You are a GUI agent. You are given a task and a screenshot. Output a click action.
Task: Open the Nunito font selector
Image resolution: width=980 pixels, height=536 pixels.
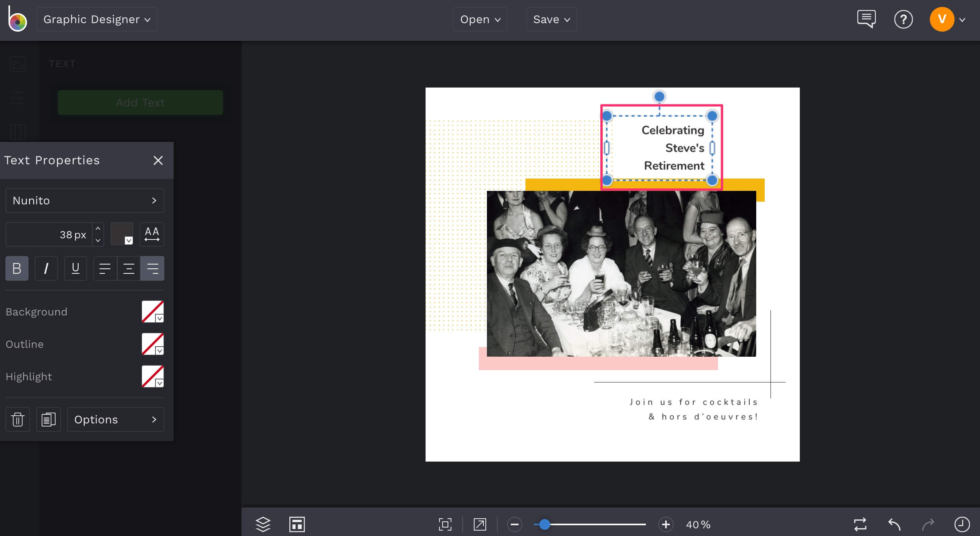pyautogui.click(x=84, y=201)
